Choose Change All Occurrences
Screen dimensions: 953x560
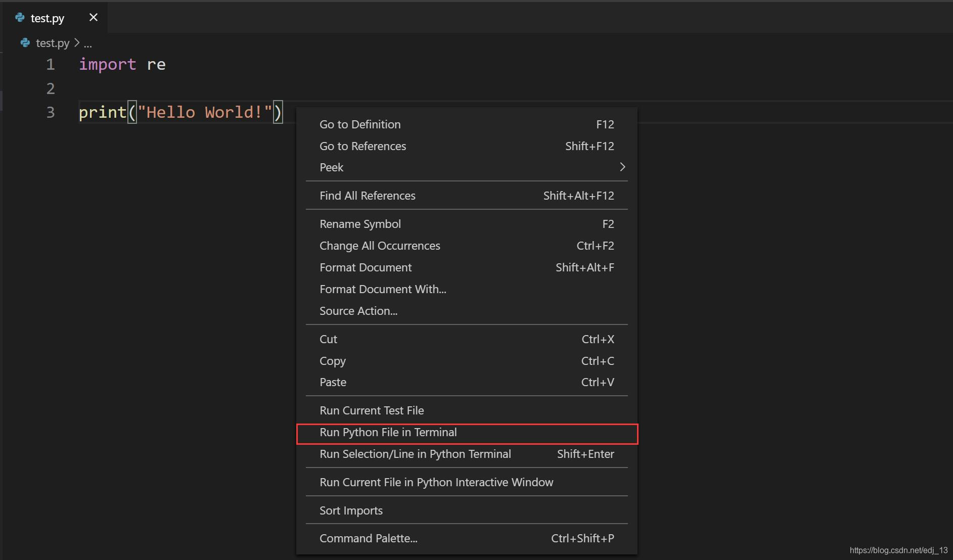(x=380, y=246)
